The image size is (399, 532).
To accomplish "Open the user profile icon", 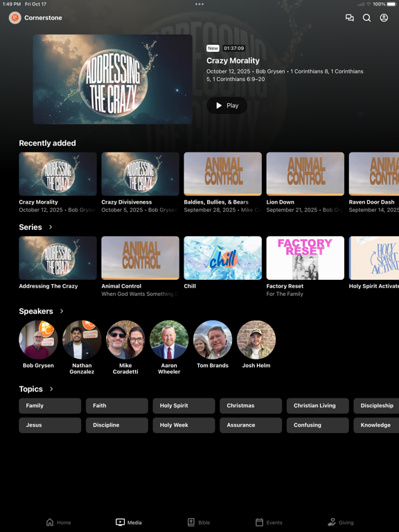I will pyautogui.click(x=384, y=17).
